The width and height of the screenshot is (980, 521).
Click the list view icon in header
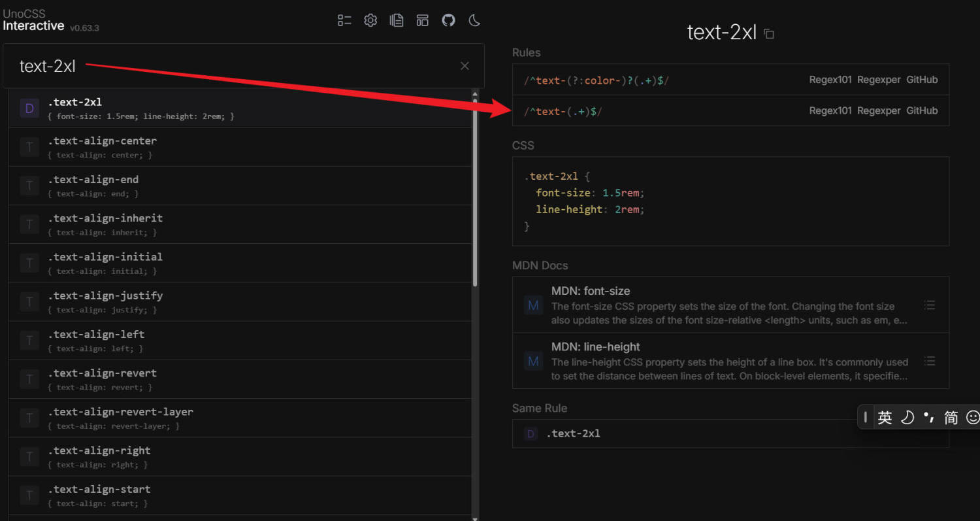click(x=344, y=20)
